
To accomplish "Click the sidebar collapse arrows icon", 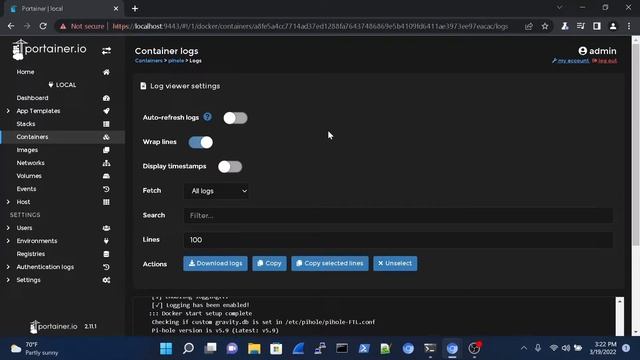I will click(106, 51).
